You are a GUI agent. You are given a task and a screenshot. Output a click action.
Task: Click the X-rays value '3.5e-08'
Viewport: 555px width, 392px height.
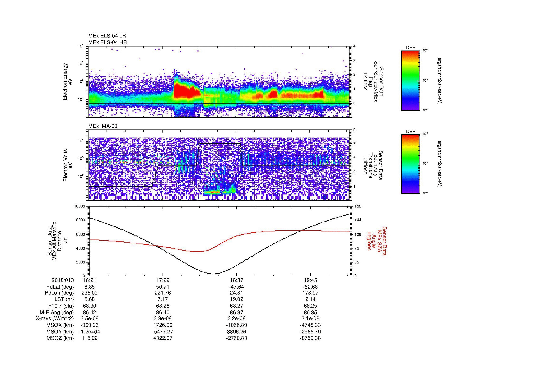[89, 318]
